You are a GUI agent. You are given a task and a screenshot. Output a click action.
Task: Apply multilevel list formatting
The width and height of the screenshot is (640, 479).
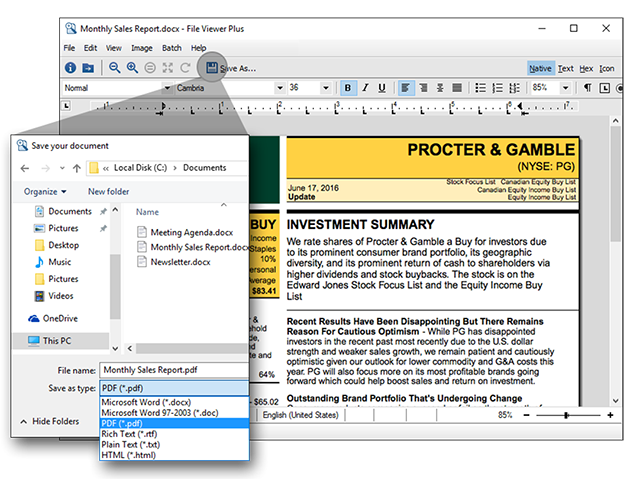coord(515,88)
